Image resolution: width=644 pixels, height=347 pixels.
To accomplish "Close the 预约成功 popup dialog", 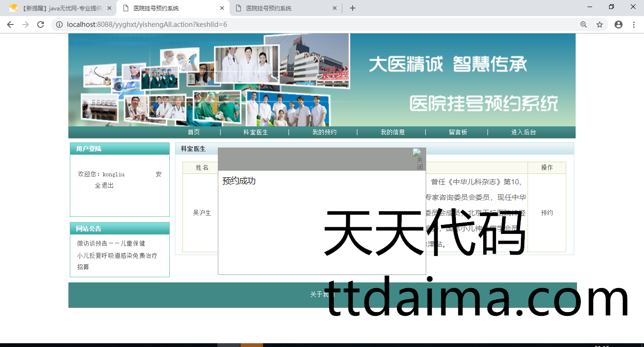I will click(418, 159).
